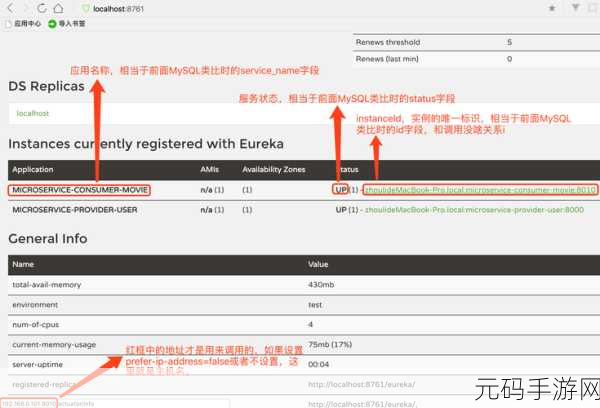
Task: Click the Renews (last min) label
Action: (x=387, y=59)
